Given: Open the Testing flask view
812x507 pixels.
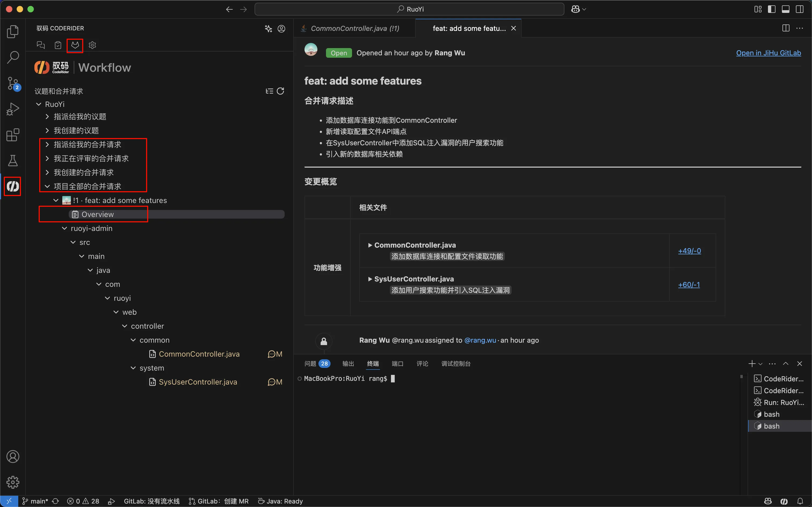Looking at the screenshot, I should (x=13, y=161).
